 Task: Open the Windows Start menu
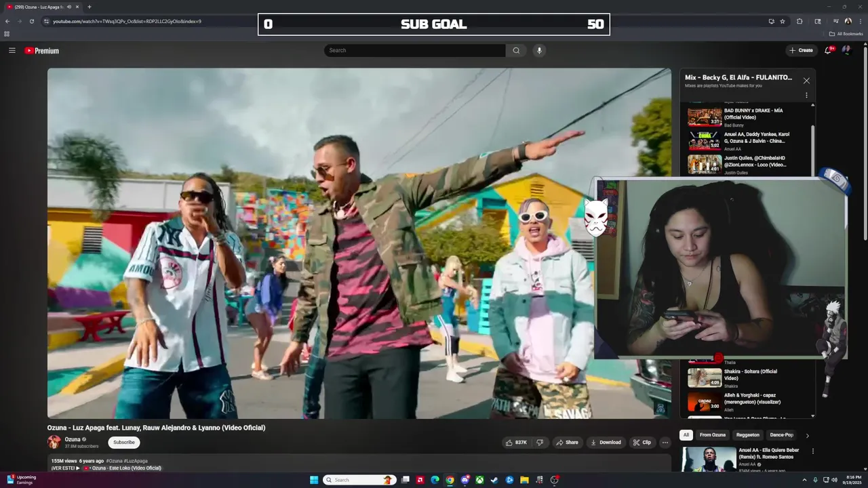click(314, 480)
